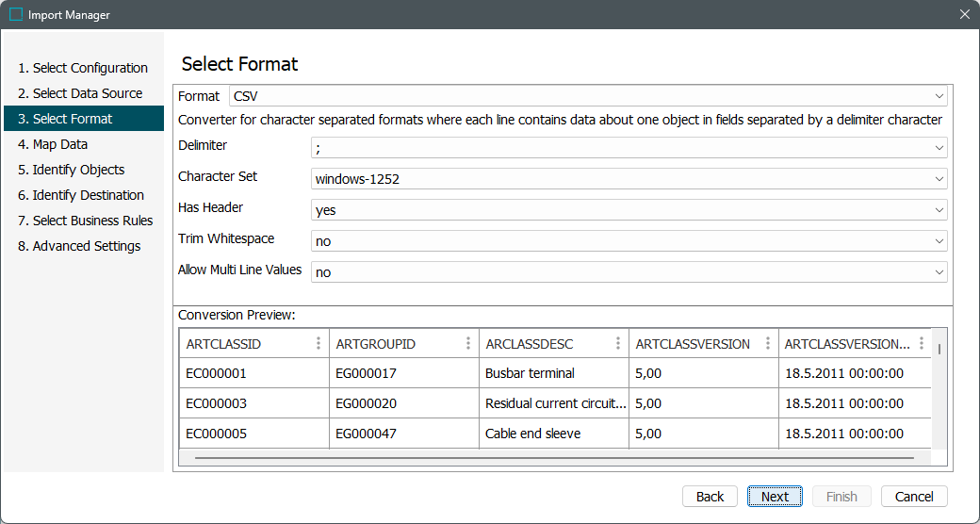Image resolution: width=980 pixels, height=524 pixels.
Task: Click the Cancel button
Action: [x=914, y=497]
